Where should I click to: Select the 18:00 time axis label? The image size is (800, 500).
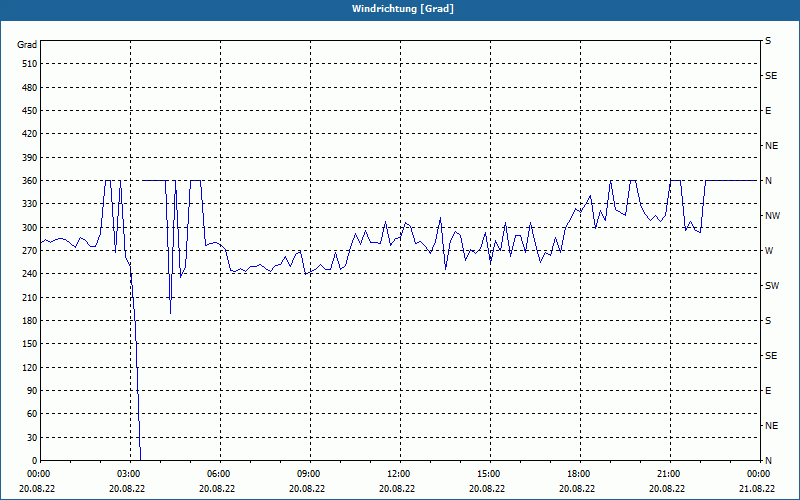577,474
